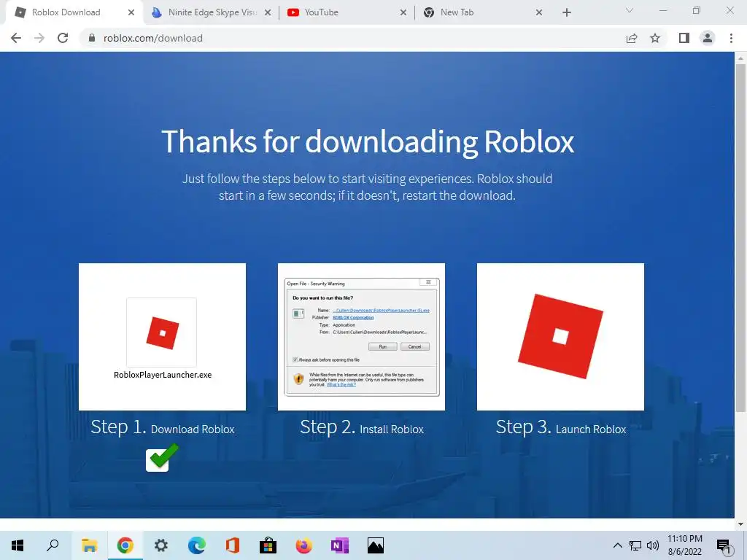747x560 pixels.
Task: Open the Chrome profile avatar menu
Action: pos(708,38)
